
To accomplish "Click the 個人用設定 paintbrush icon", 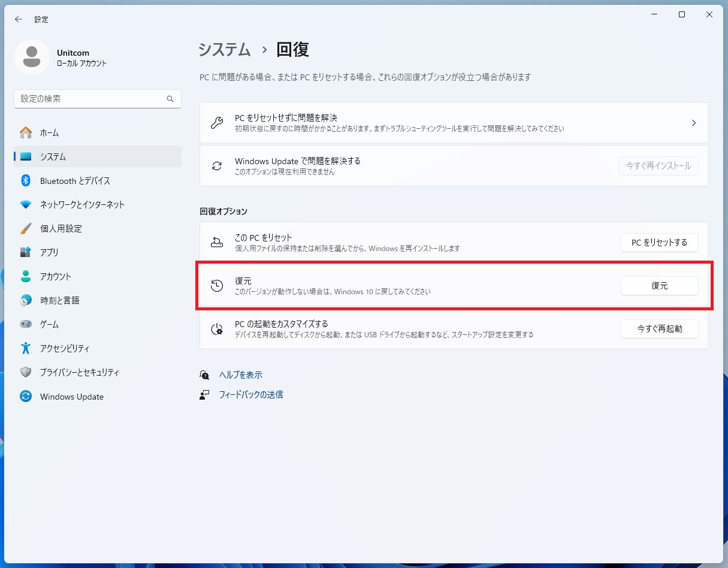I will coord(26,228).
